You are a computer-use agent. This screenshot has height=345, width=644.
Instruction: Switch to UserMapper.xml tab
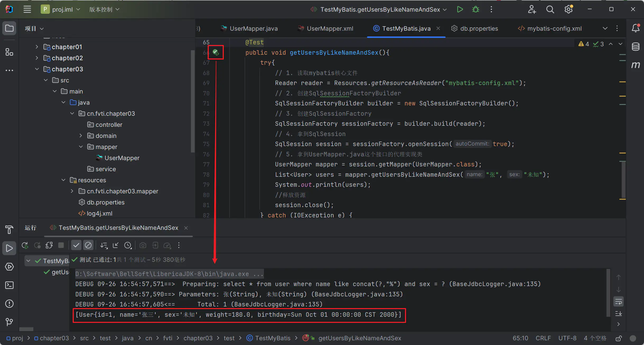coord(326,28)
